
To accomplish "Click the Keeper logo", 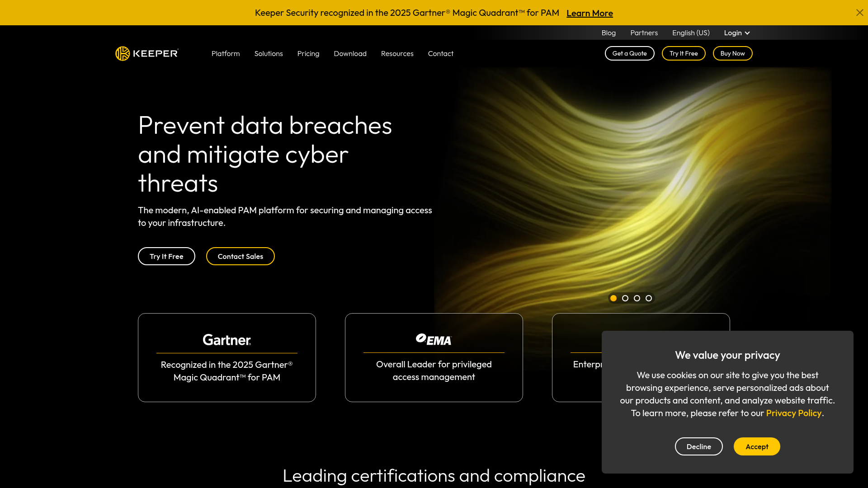I will pyautogui.click(x=146, y=53).
